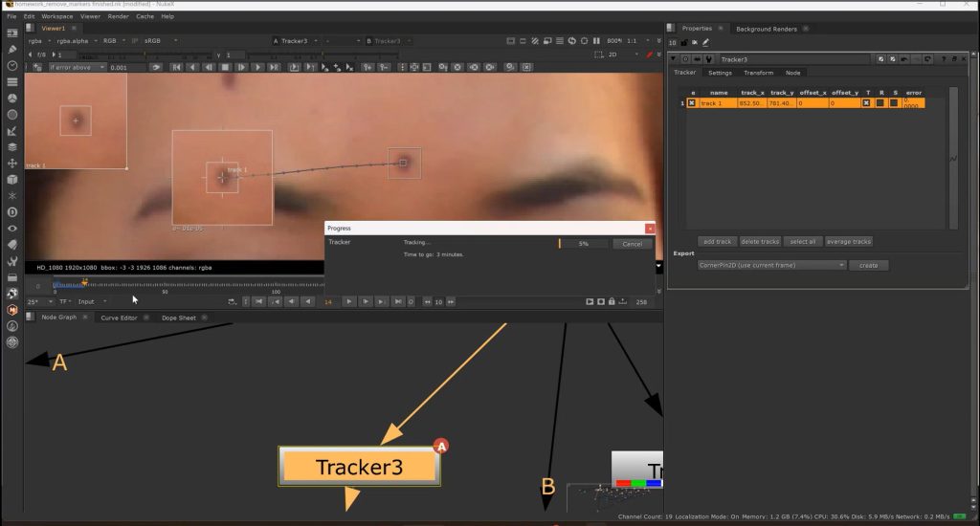Click the float panel icon on Tracker3

coord(954,59)
